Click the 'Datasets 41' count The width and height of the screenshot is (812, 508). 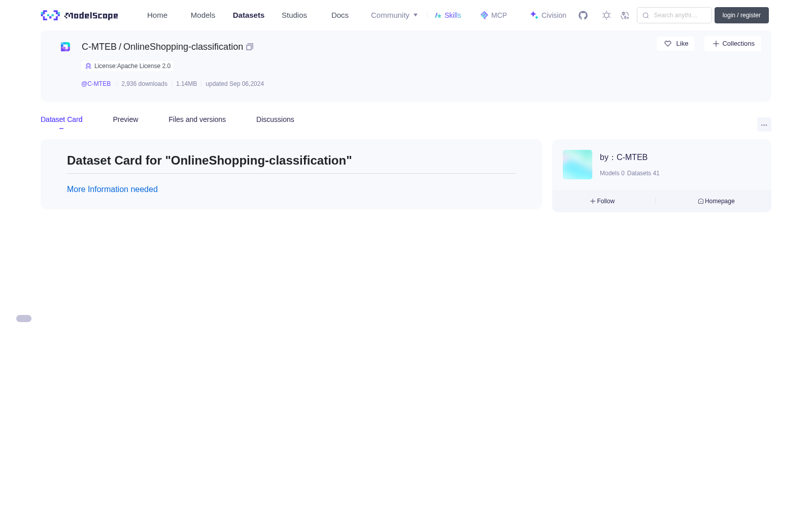pos(644,173)
